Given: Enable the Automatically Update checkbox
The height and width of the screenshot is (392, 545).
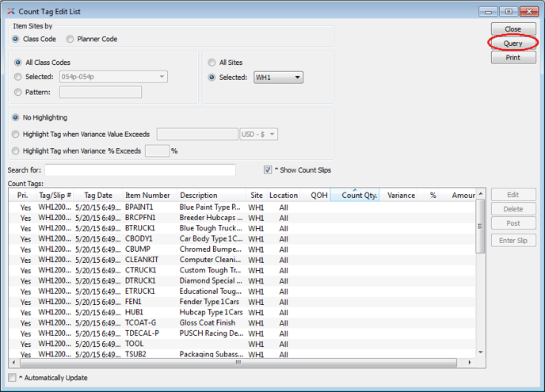Looking at the screenshot, I should click(x=12, y=378).
